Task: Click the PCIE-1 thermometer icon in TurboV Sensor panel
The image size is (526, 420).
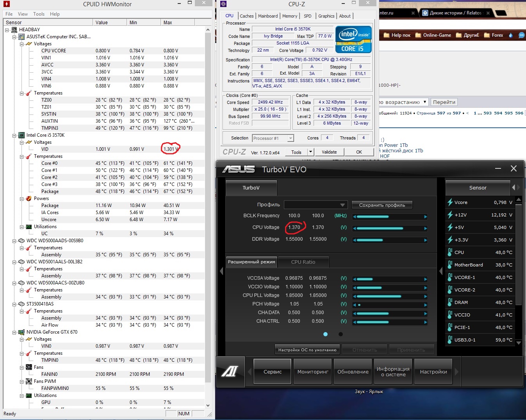Action: (x=450, y=327)
